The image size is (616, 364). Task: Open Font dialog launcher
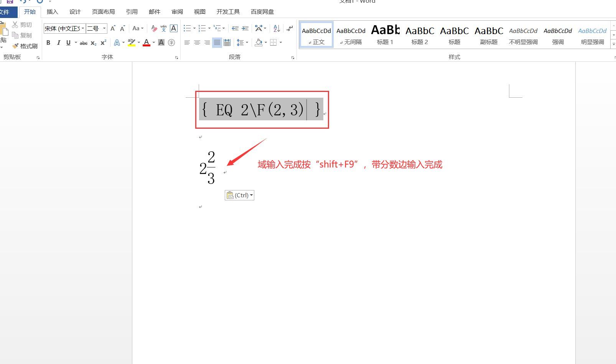pyautogui.click(x=176, y=57)
